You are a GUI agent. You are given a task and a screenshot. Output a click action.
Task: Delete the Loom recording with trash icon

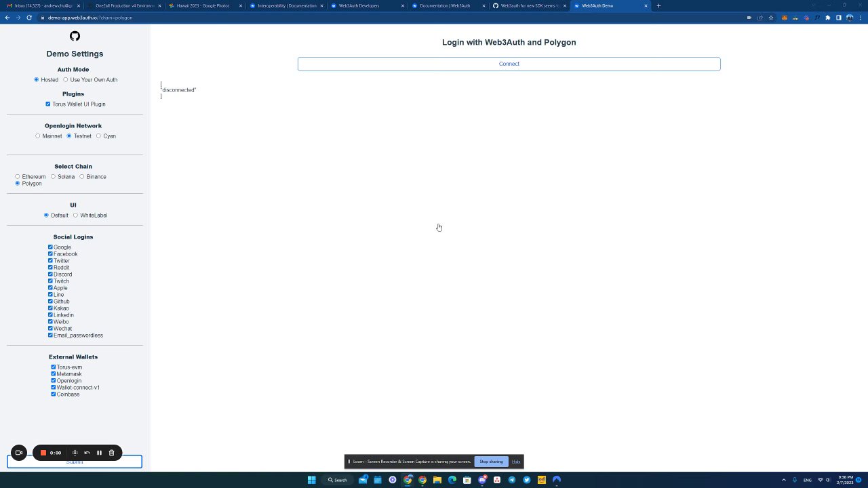(112, 453)
